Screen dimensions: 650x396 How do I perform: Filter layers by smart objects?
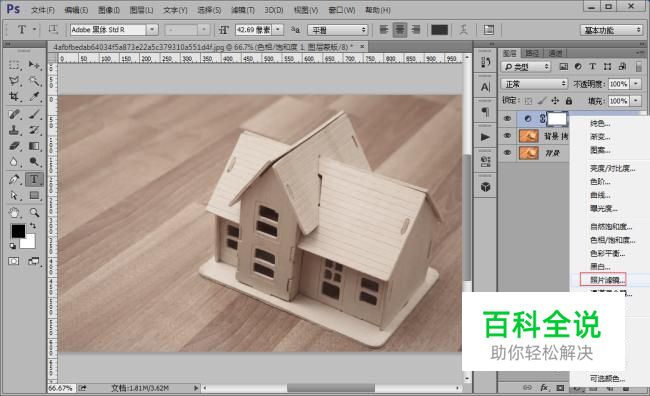click(x=622, y=66)
